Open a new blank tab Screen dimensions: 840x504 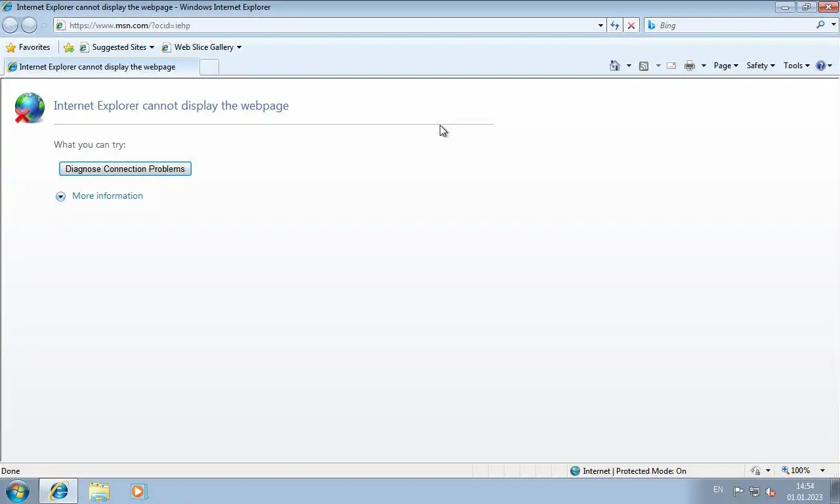(209, 67)
